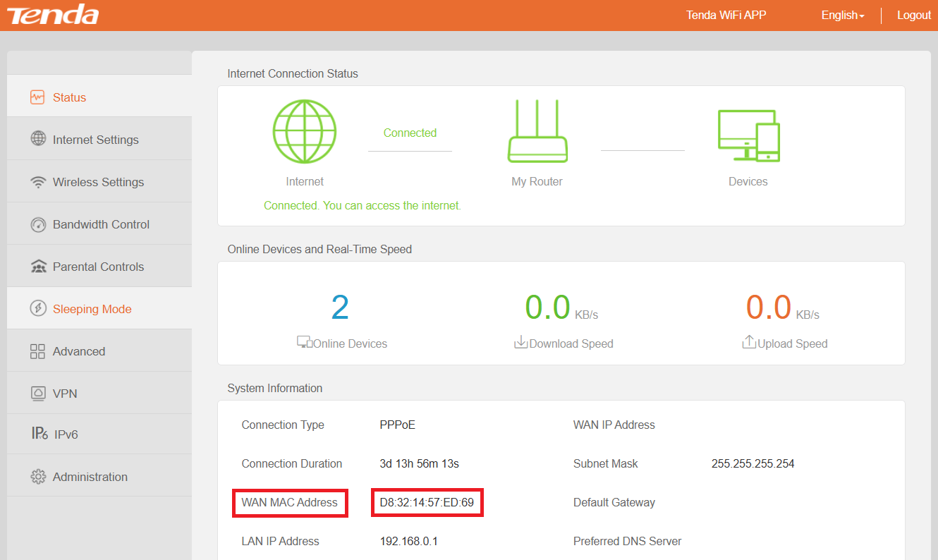Image resolution: width=938 pixels, height=560 pixels.
Task: Click the Devices monitor icon
Action: [x=748, y=135]
